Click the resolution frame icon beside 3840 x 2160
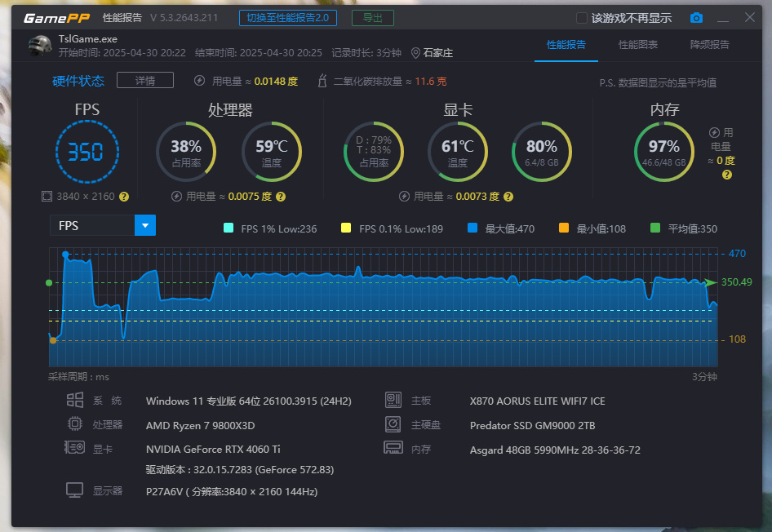772x532 pixels. (x=47, y=197)
